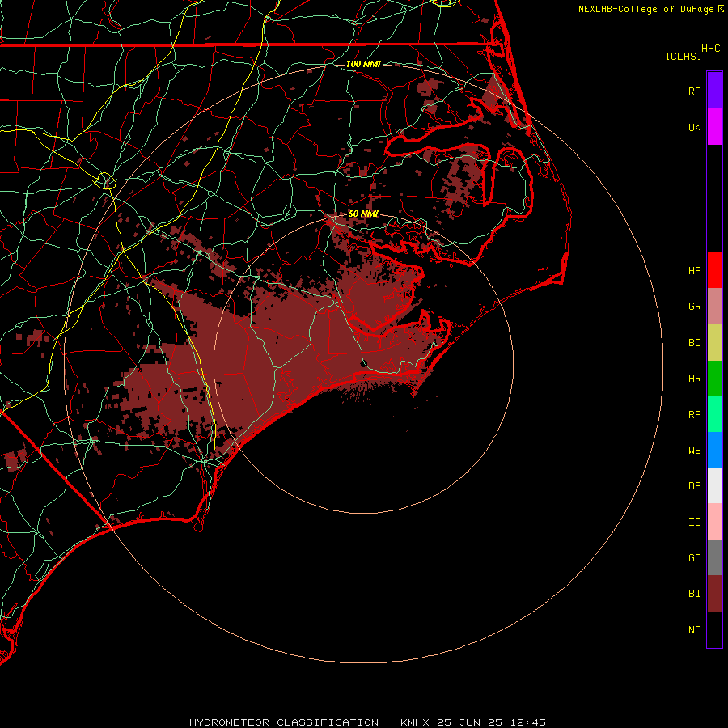Click the RA legend label
Screen dimensions: 728x728
point(694,415)
